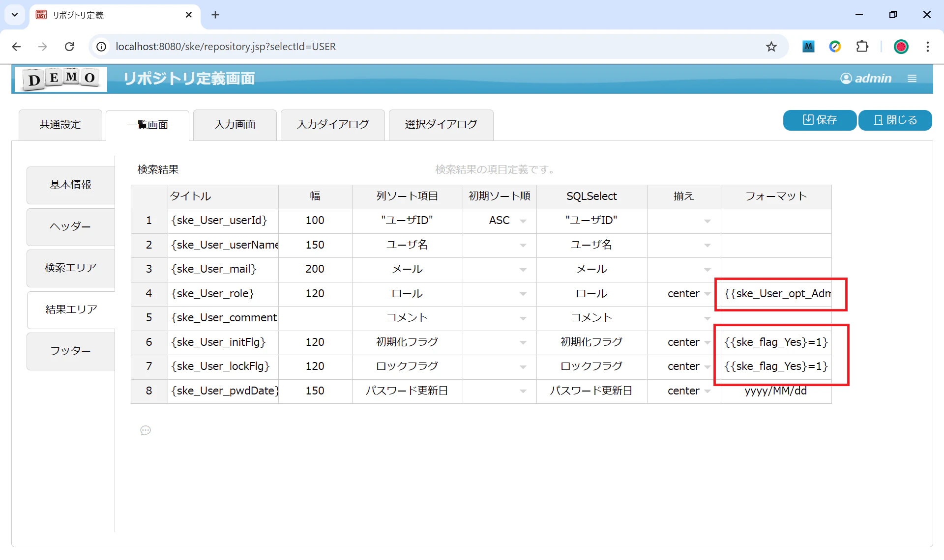Open Chrome three-dot menu
The height and width of the screenshot is (560, 944).
coord(927,47)
